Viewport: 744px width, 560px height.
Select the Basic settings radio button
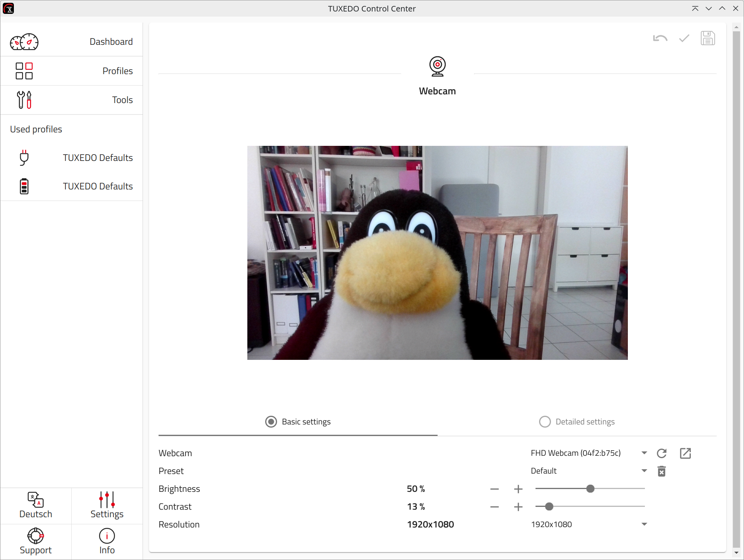click(x=271, y=422)
